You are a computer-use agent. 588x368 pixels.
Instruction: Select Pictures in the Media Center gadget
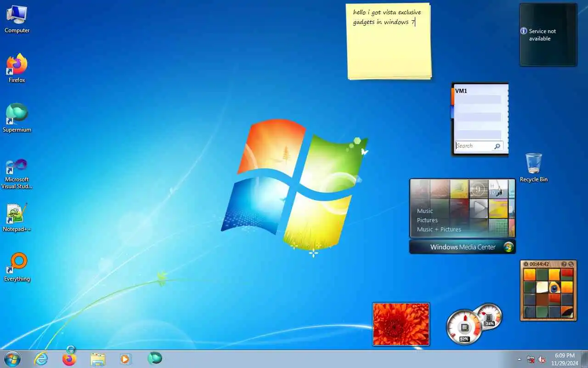click(427, 220)
